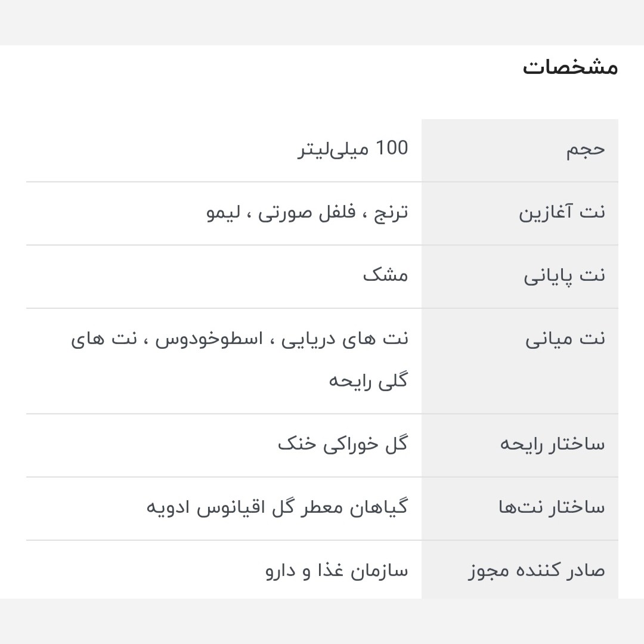644x644 pixels.
Task: Select the نت آغازین label
Action: pos(562,212)
